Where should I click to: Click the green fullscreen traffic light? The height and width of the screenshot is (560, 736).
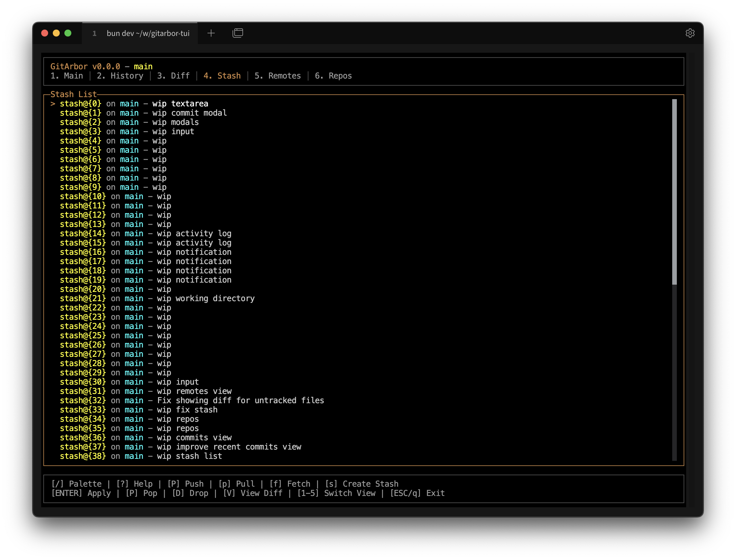coord(68,33)
